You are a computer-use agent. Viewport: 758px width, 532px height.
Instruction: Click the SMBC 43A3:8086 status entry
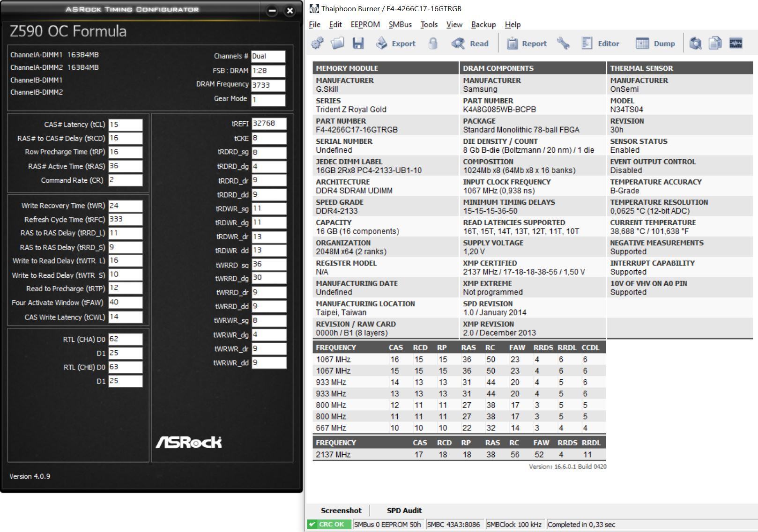click(453, 525)
